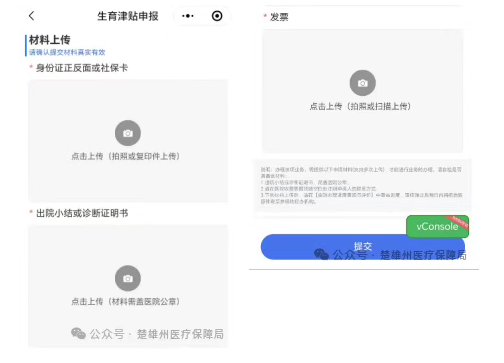Submit the form with blue 提交 button

pos(363,247)
